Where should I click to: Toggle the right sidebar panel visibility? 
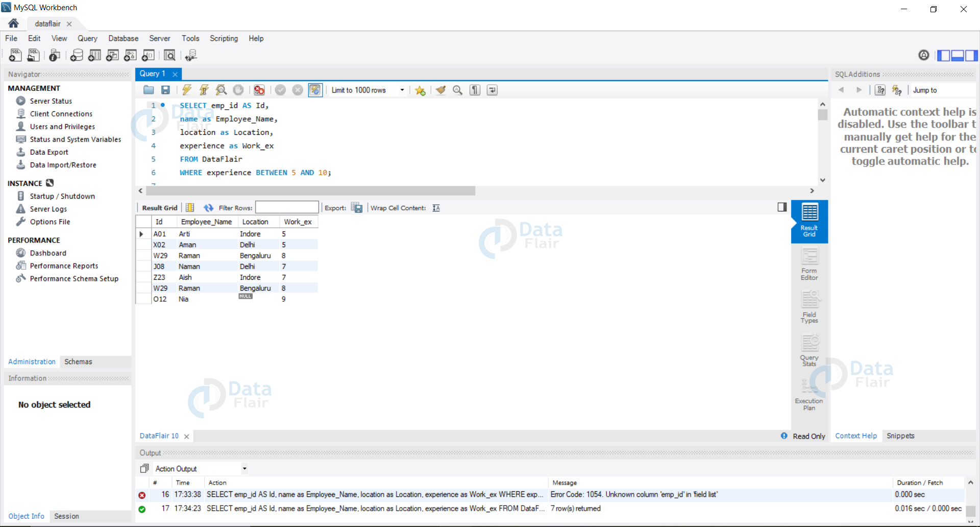971,55
